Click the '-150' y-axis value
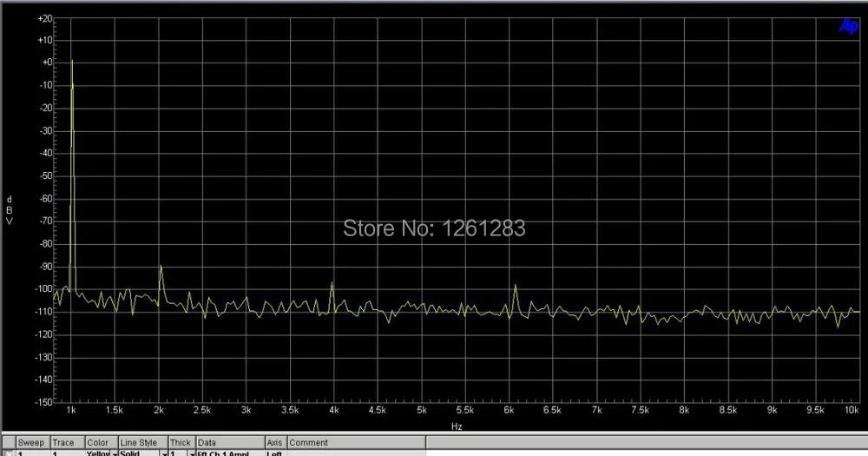This screenshot has height=456, width=868. pyautogui.click(x=44, y=401)
